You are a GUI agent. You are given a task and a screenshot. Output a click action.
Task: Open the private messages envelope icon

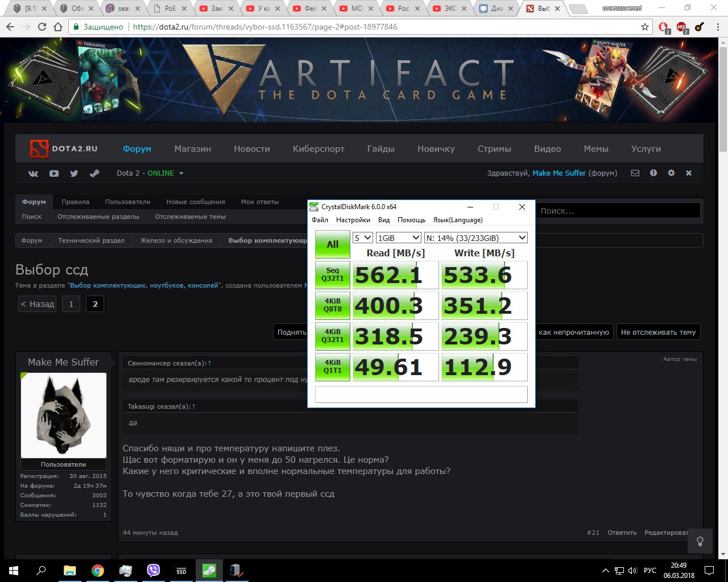click(x=635, y=173)
